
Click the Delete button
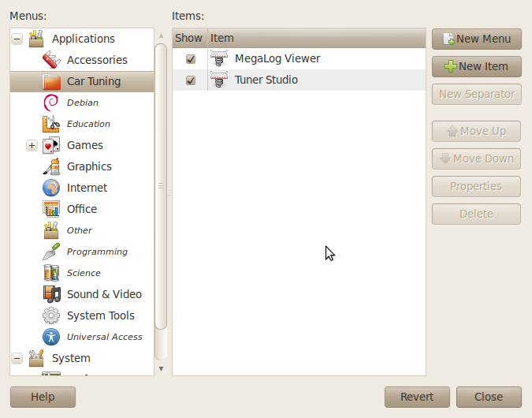(x=476, y=214)
